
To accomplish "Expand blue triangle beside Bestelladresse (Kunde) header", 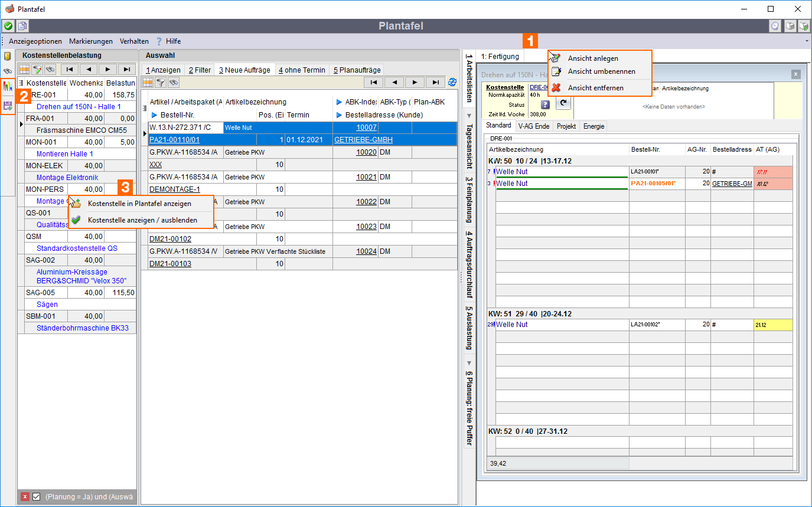I will 339,115.
